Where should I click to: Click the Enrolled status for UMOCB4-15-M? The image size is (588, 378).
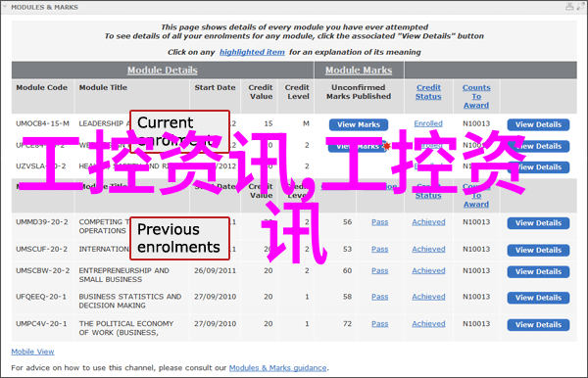428,123
